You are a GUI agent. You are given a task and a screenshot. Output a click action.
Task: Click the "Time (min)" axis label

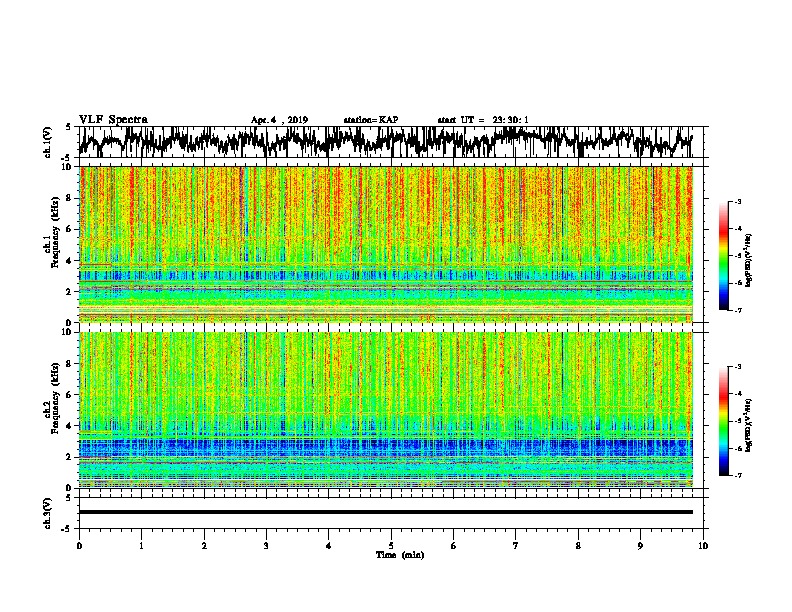400,555
